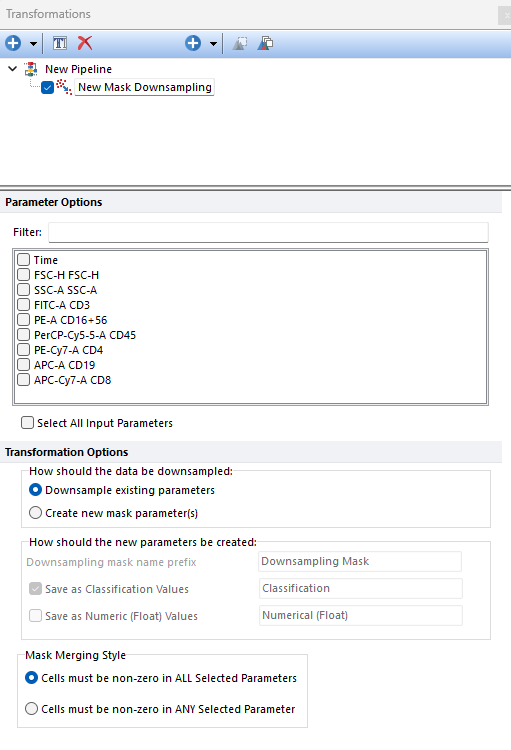
Task: Click the second blue add transformation plus icon
Action: [193, 43]
